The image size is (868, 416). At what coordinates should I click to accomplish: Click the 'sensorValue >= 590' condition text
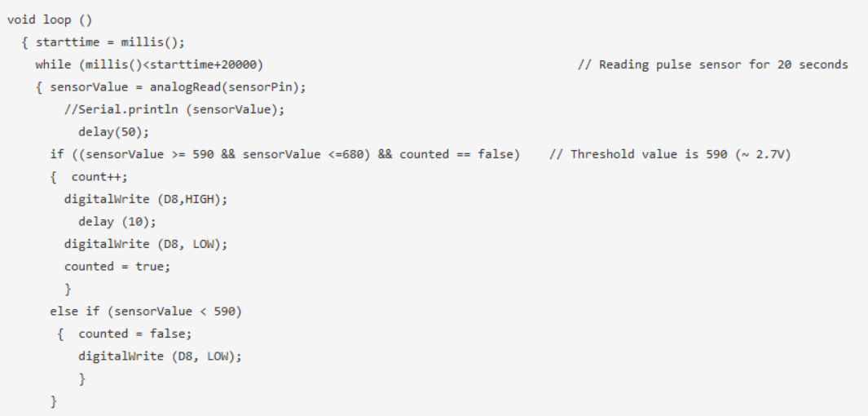pyautogui.click(x=148, y=154)
